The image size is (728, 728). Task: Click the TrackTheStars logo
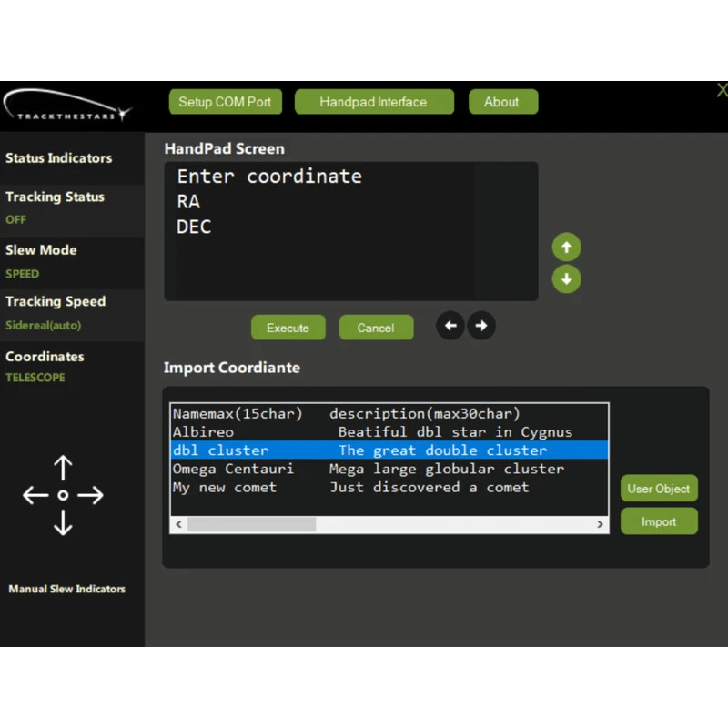click(x=67, y=106)
